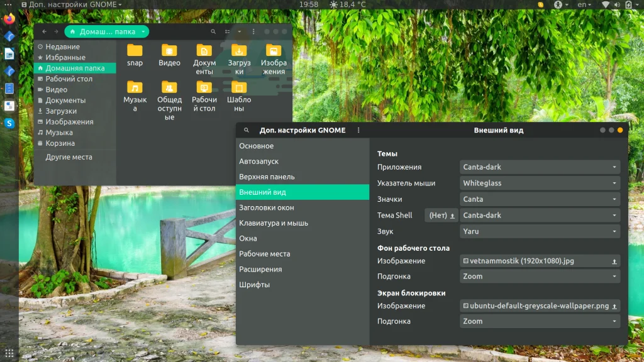644x362 pixels.
Task: Click the search icon in the file manager
Action: tap(213, 31)
